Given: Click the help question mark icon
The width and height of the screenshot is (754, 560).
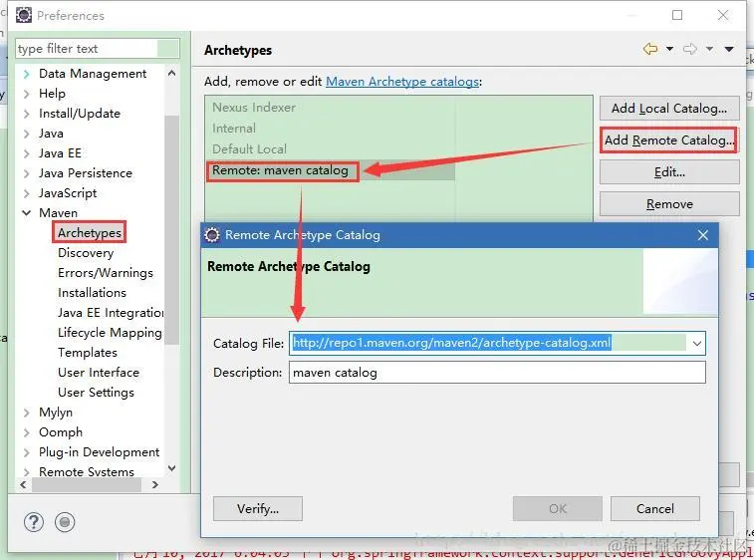Looking at the screenshot, I should point(34,522).
